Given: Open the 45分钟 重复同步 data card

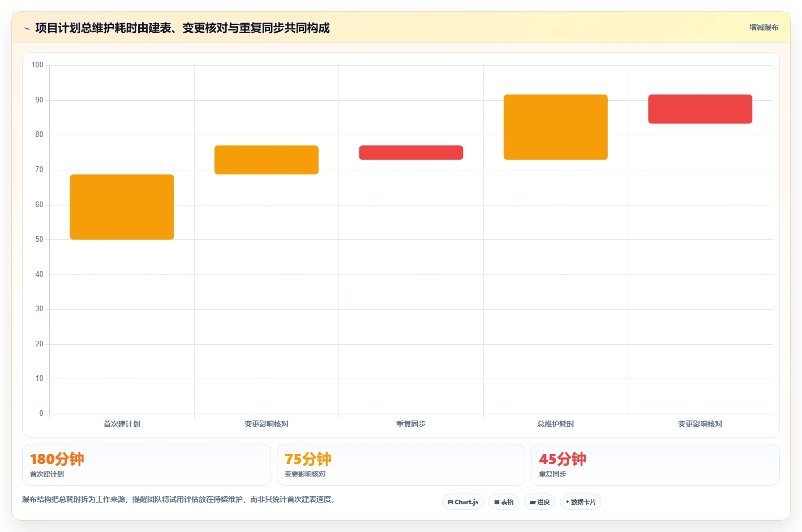Looking at the screenshot, I should [x=655, y=465].
